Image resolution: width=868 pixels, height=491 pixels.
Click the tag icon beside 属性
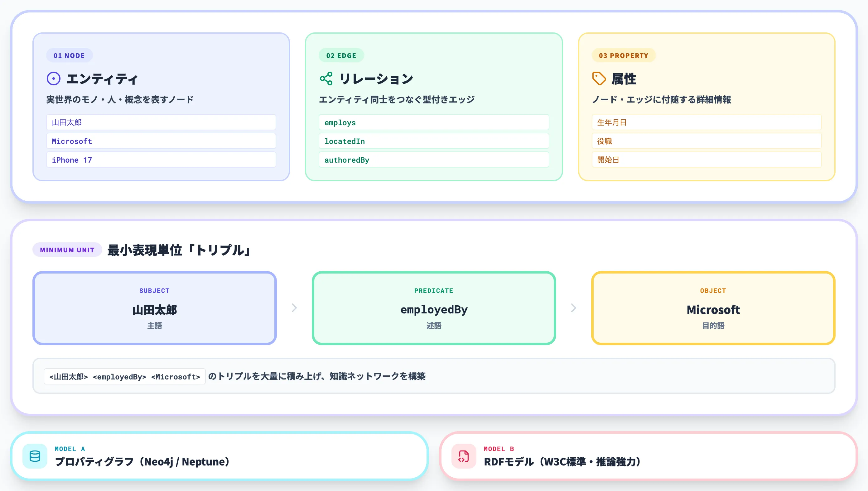click(x=600, y=78)
